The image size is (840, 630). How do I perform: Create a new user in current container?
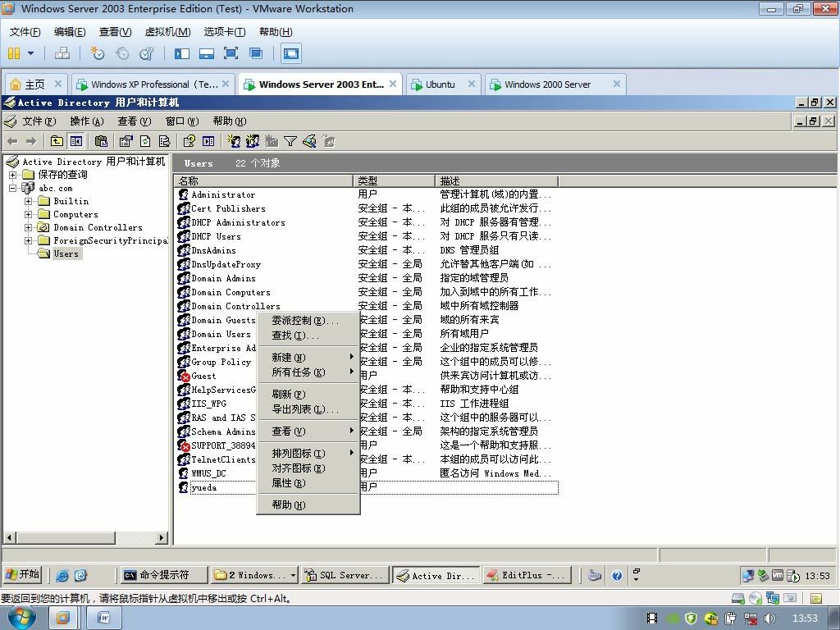pos(234,141)
